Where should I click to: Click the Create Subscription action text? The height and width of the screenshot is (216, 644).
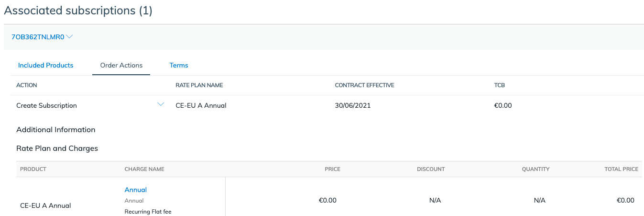pyautogui.click(x=46, y=105)
